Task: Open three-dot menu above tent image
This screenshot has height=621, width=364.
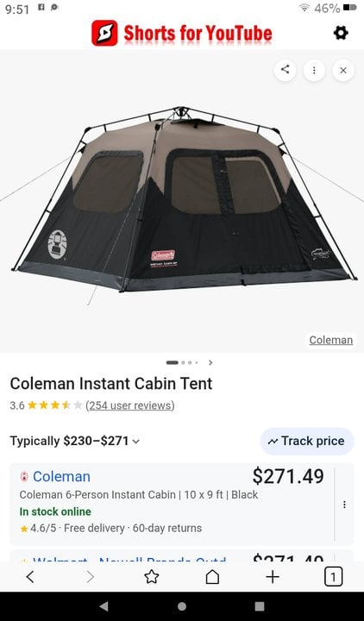Action: tap(314, 70)
